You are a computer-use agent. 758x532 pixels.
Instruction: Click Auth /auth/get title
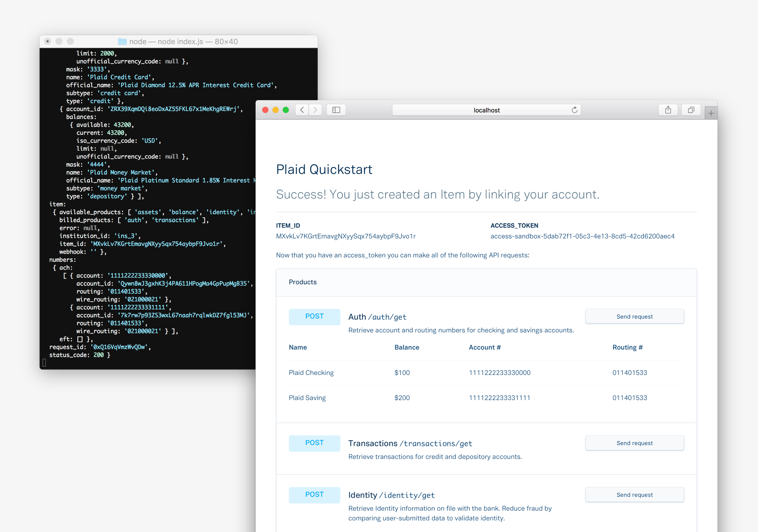[377, 317]
